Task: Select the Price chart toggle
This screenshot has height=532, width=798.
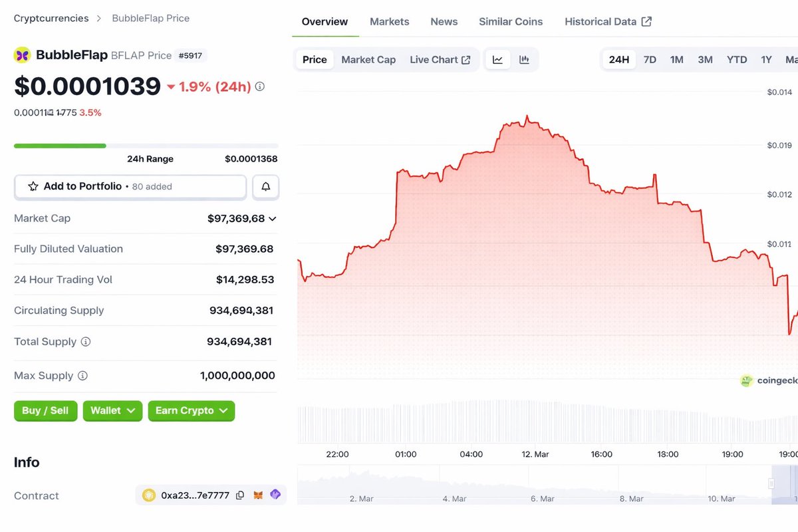Action: click(315, 60)
